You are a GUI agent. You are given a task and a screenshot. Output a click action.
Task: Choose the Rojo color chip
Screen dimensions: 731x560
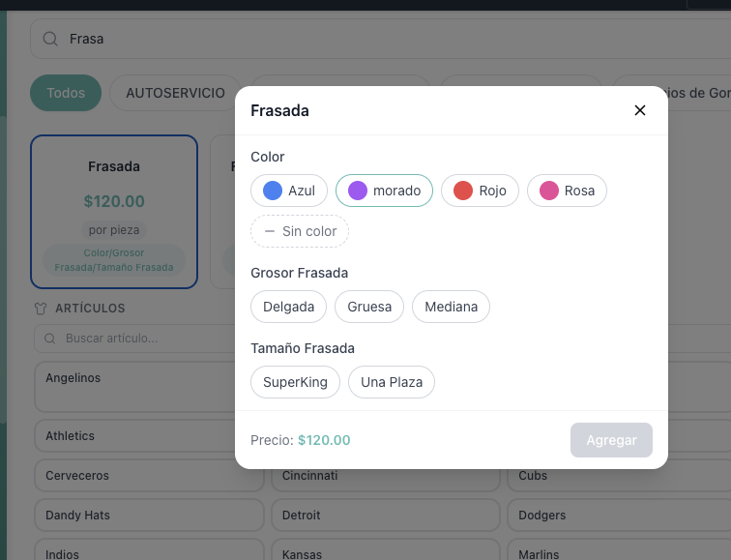tap(480, 191)
